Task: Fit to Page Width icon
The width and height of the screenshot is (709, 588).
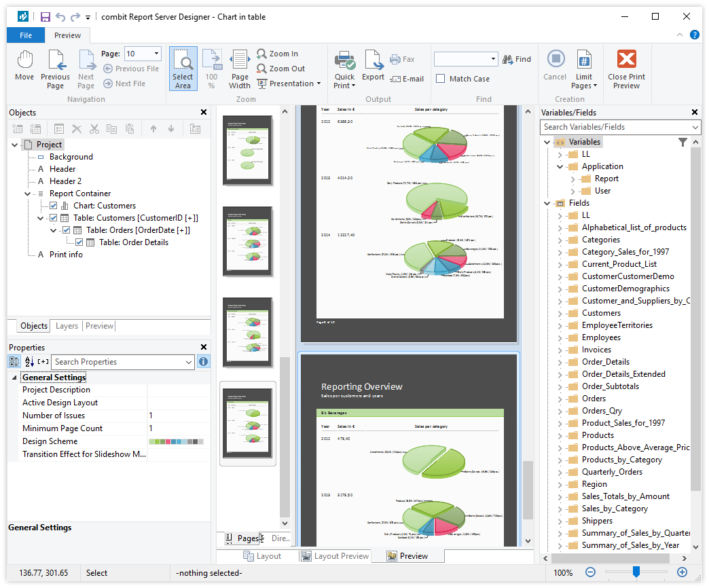Action: pos(240,69)
